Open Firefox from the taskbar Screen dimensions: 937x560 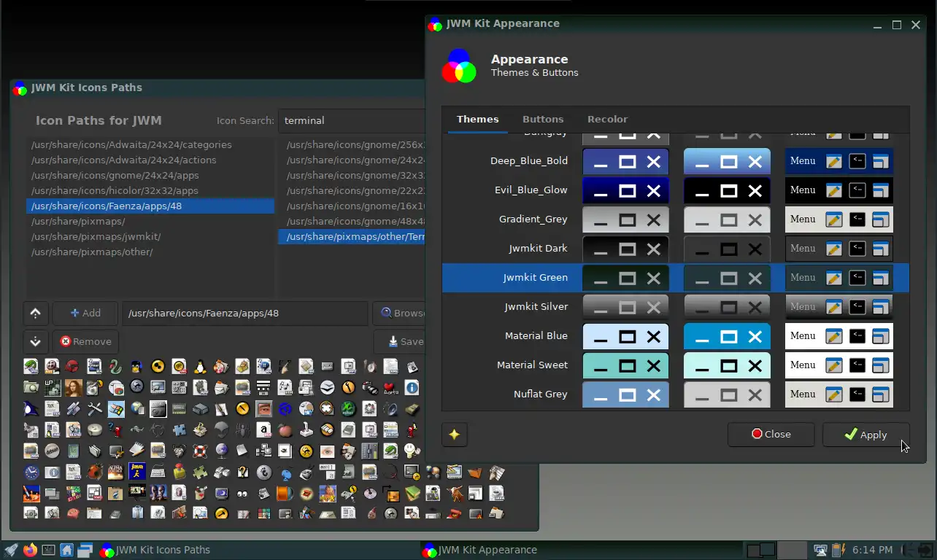click(x=30, y=550)
